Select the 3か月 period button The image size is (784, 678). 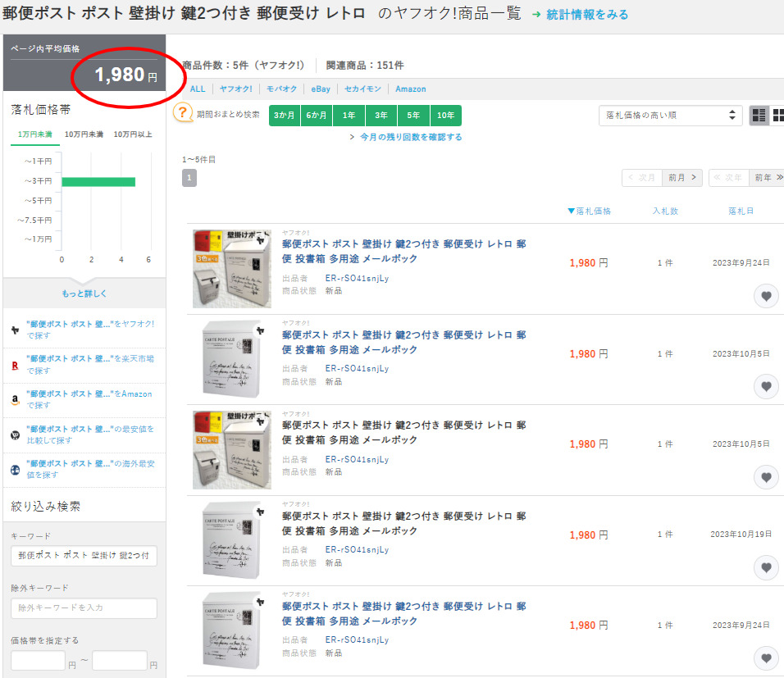(x=285, y=116)
